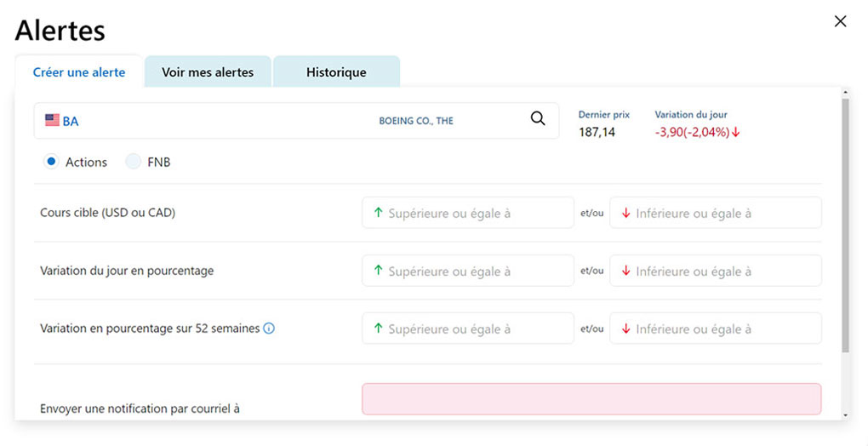Click the scrollbar down arrow
The image size is (868, 446).
click(x=845, y=415)
